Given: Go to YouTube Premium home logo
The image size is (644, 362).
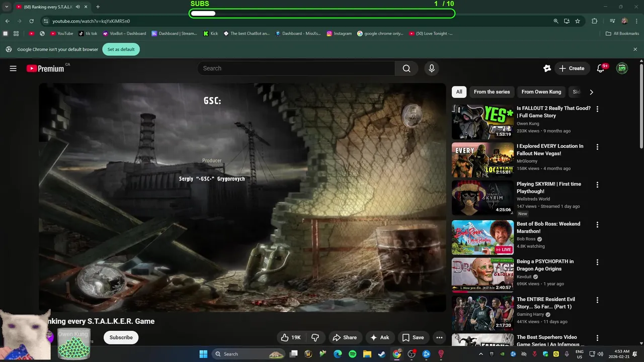Looking at the screenshot, I should coord(46,68).
